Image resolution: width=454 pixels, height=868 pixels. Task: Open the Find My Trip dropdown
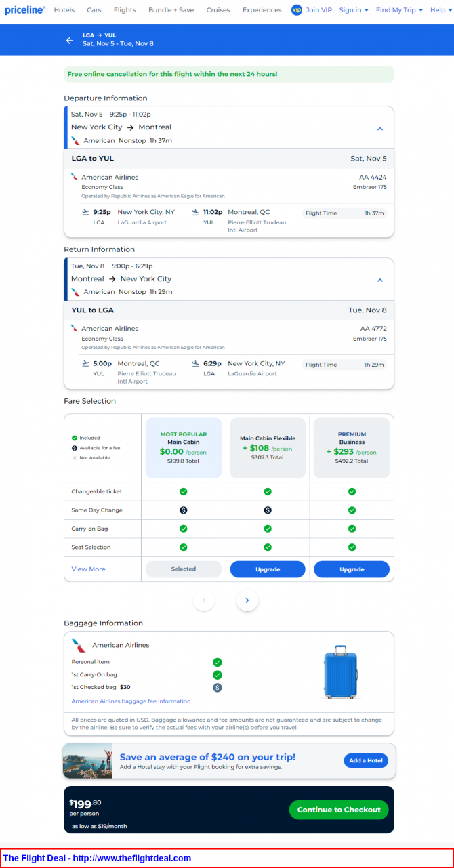coord(400,10)
